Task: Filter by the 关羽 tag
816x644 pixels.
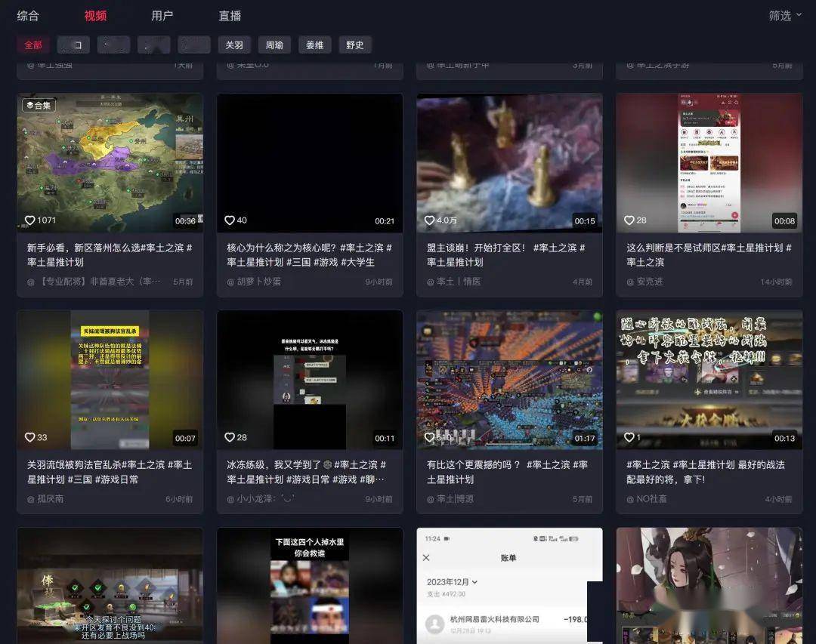Action: click(x=234, y=45)
